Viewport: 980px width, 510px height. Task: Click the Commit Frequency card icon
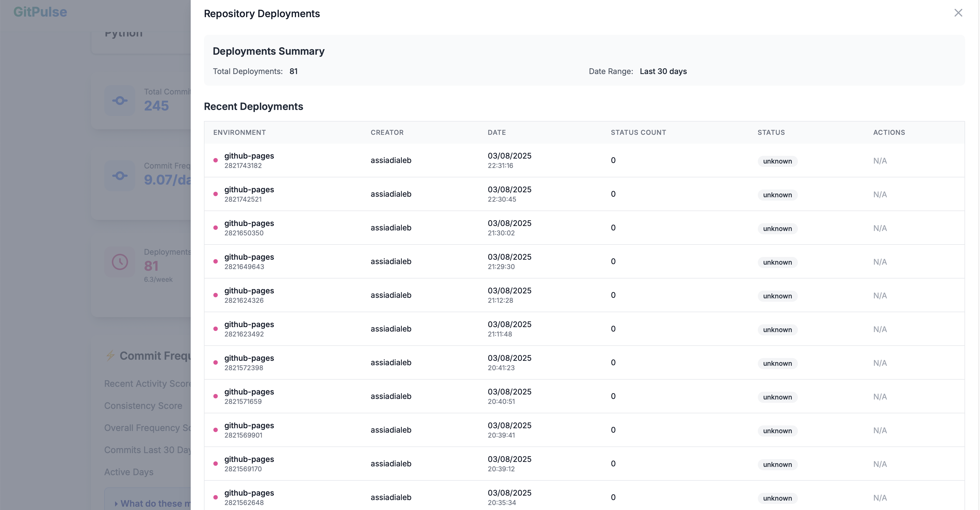click(x=120, y=176)
